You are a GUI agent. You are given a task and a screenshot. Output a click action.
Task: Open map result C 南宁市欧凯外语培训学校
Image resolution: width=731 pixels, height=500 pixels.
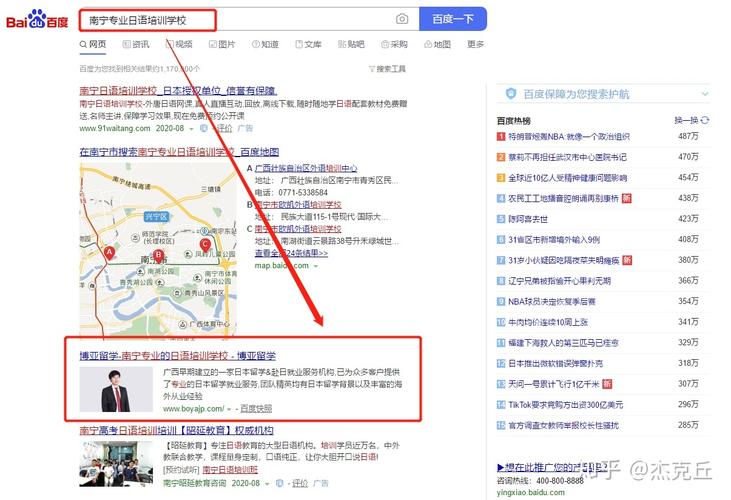[298, 229]
